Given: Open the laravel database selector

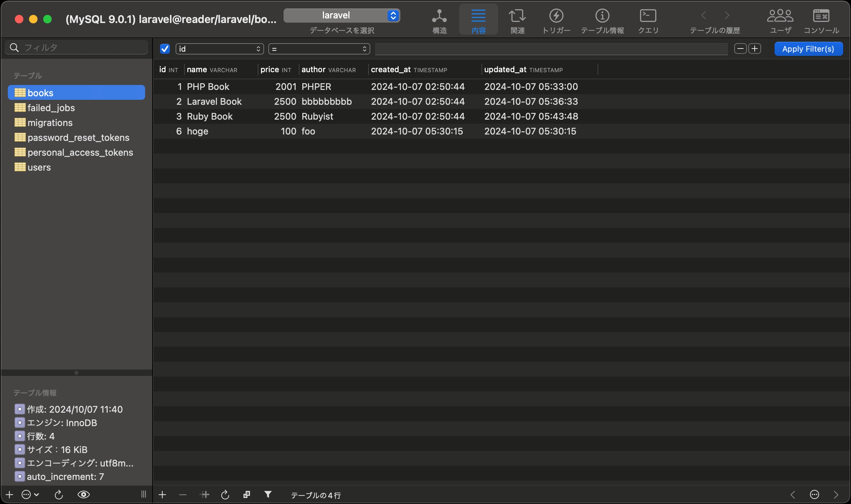Looking at the screenshot, I should [342, 16].
